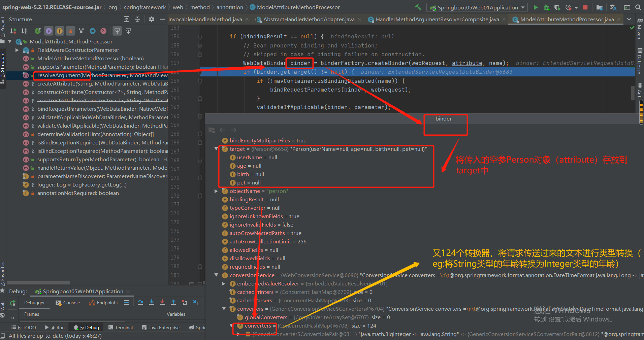
Task: Open the dropdown arrow beside the Profiler run icon
Action: [576, 8]
